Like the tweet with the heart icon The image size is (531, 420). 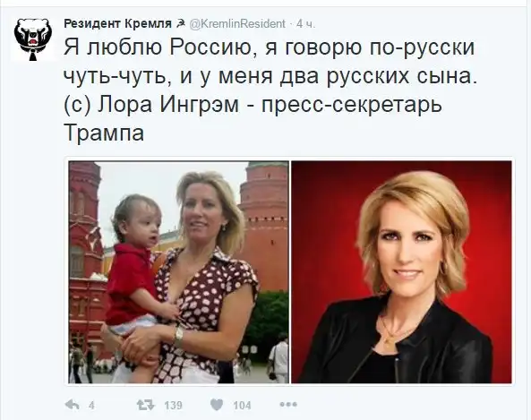pyautogui.click(x=217, y=405)
